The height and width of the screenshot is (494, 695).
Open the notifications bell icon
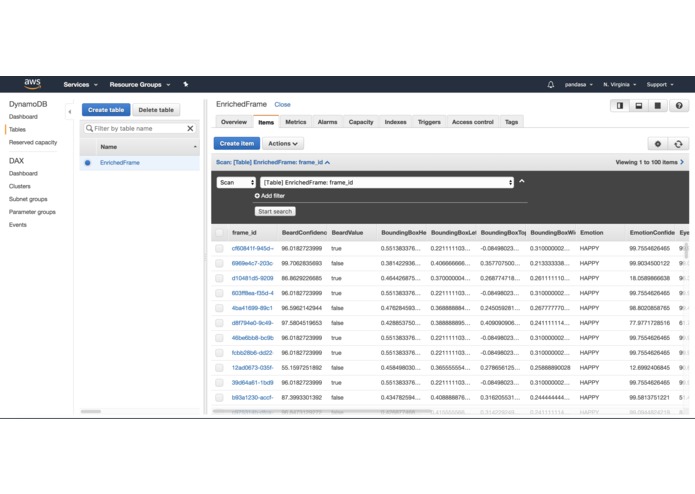pyautogui.click(x=551, y=84)
